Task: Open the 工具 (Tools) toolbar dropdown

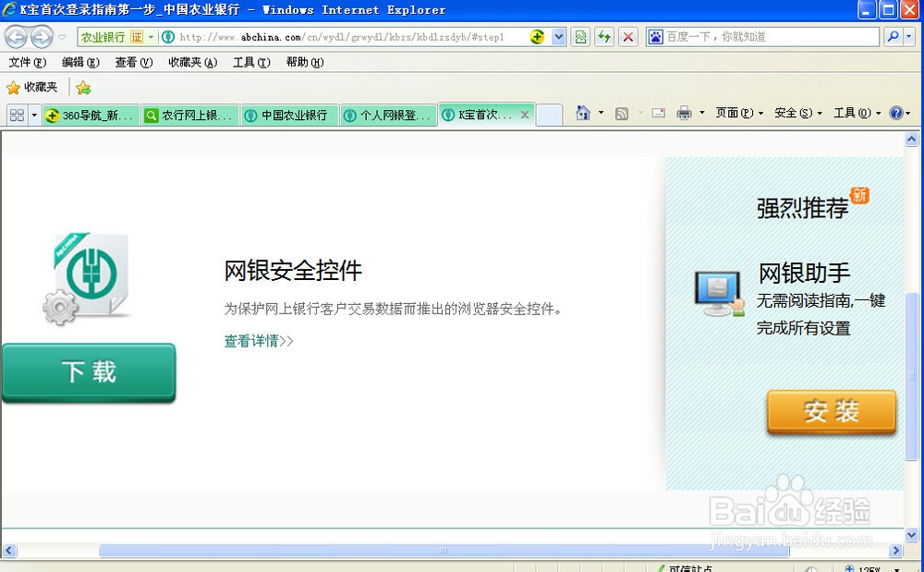Action: tap(854, 113)
